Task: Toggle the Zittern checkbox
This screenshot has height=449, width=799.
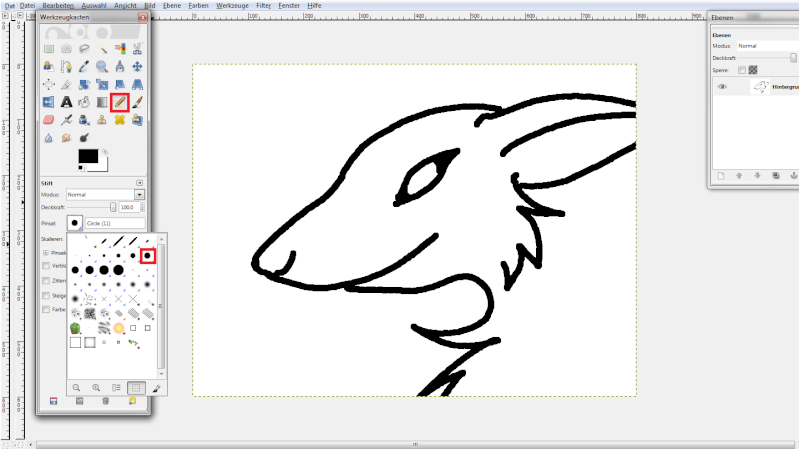Action: pyautogui.click(x=46, y=281)
